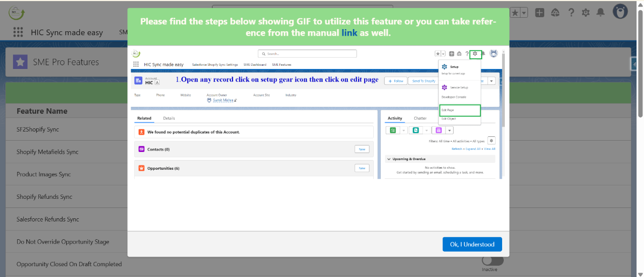Image resolution: width=644 pixels, height=277 pixels.
Task: Click the instructional GIF in the dialog
Action: coord(318,113)
